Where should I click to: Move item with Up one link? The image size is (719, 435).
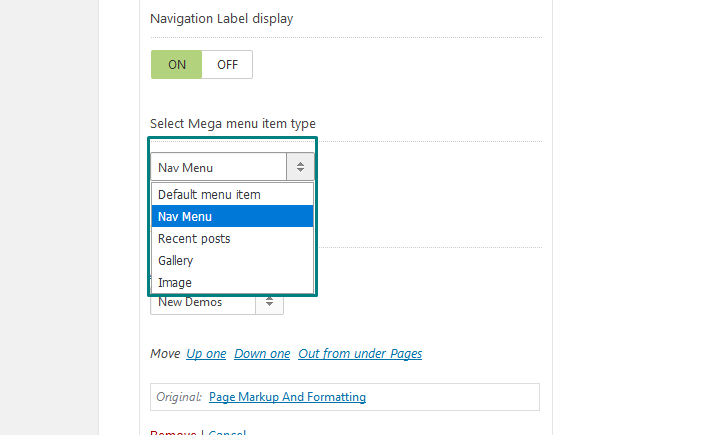[x=206, y=354]
